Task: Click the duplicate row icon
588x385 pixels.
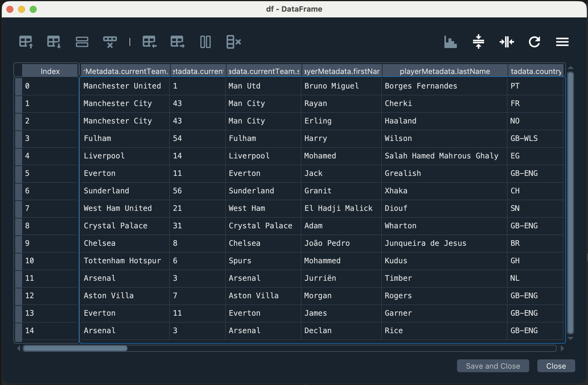Action: (82, 42)
